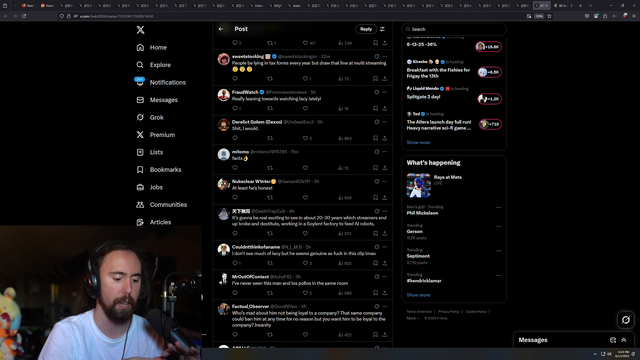Repost the Derelict Golem reply

[270, 138]
